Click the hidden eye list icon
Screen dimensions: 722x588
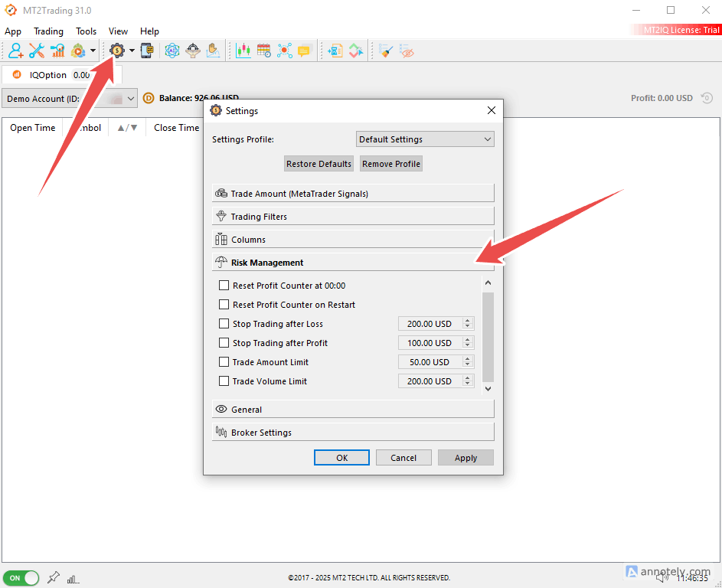pyautogui.click(x=407, y=51)
